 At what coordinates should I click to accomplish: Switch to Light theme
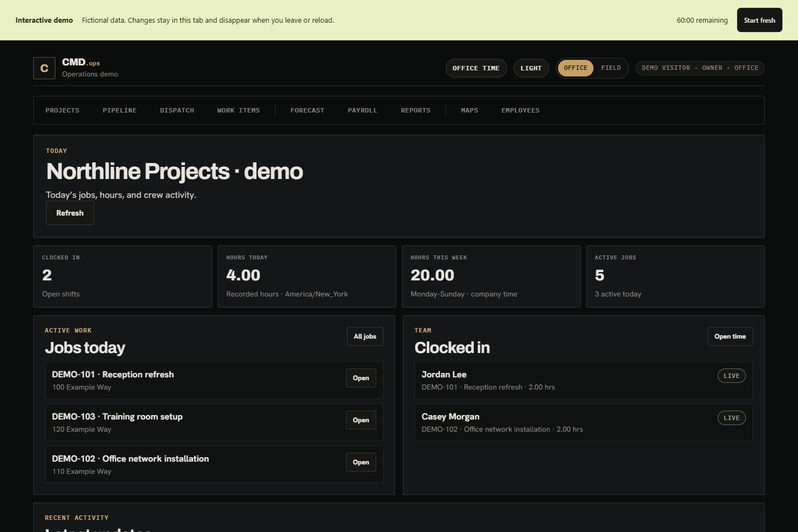pyautogui.click(x=531, y=68)
